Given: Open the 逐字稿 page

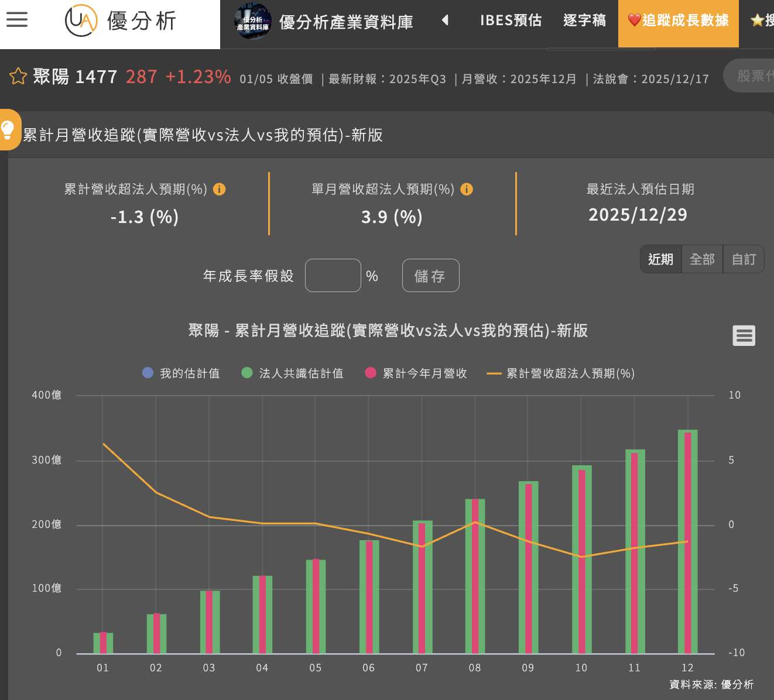Looking at the screenshot, I should point(584,20).
